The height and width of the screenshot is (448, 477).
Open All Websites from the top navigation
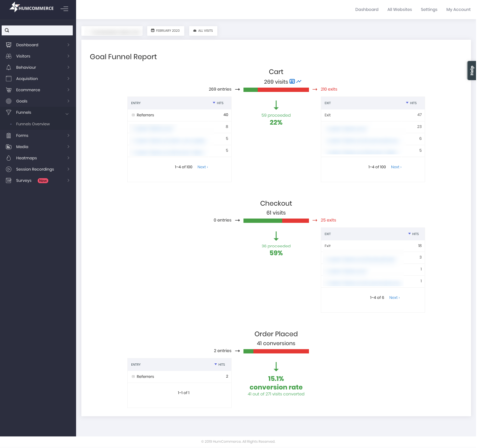tap(400, 10)
